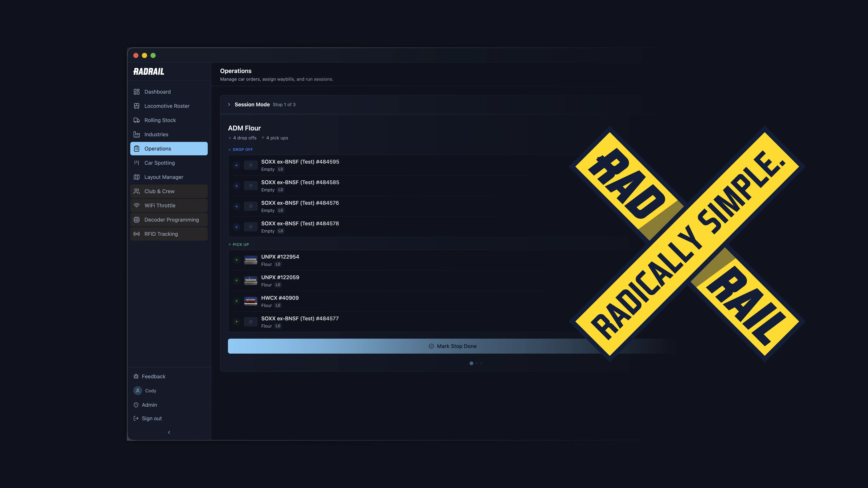Navigate to Rolling Stock
The width and height of the screenshot is (868, 488).
click(x=169, y=120)
